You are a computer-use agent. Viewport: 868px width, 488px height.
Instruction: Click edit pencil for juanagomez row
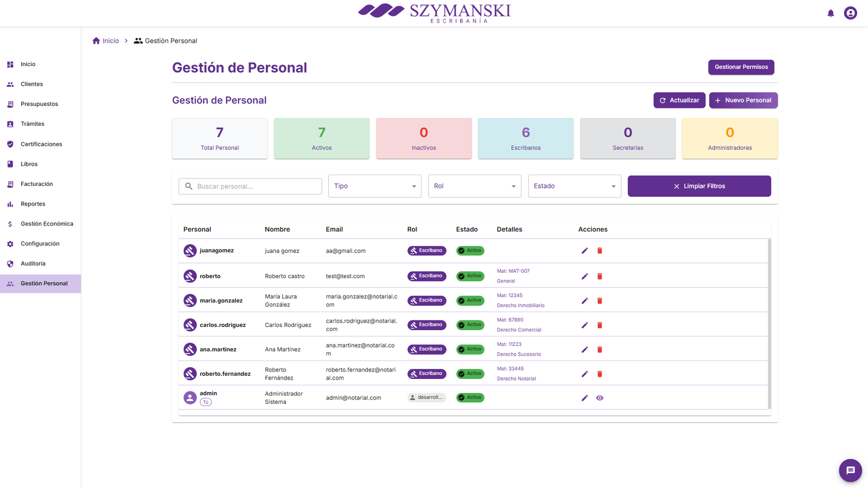pos(584,251)
